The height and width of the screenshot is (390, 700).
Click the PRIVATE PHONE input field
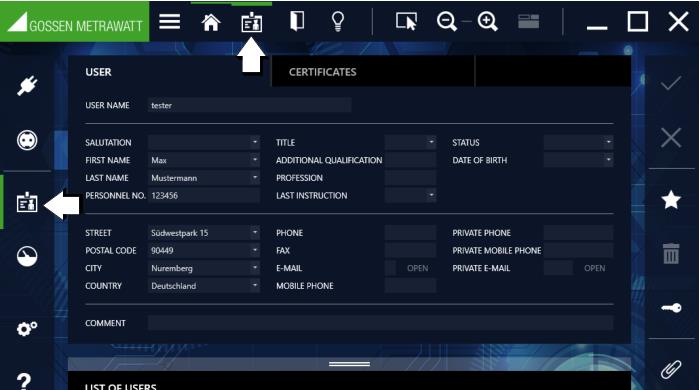pyautogui.click(x=579, y=232)
